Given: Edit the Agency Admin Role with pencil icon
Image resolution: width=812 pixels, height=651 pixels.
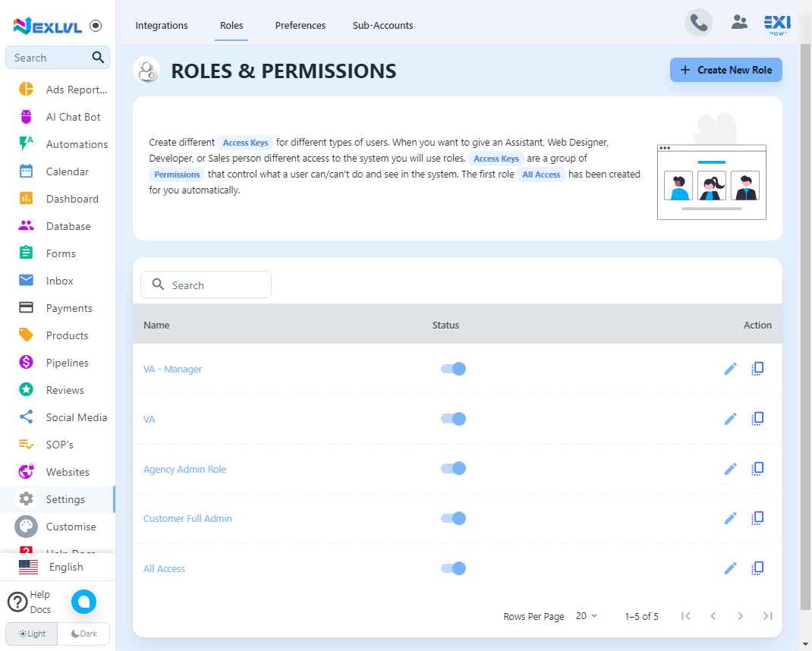Looking at the screenshot, I should [730, 468].
